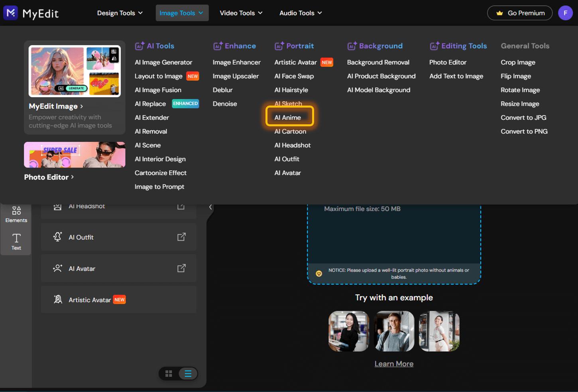Choose Convert to JPG
Screen dimensions: 578x392
click(x=524, y=118)
